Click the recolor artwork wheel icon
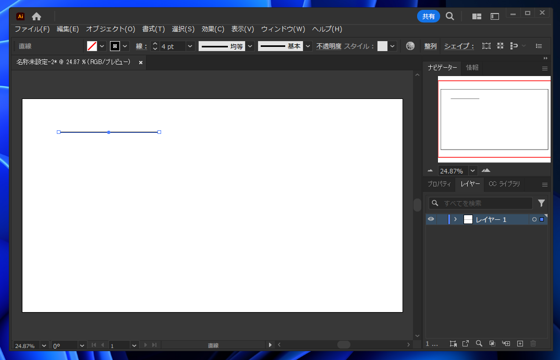The height and width of the screenshot is (360, 560). (x=410, y=46)
